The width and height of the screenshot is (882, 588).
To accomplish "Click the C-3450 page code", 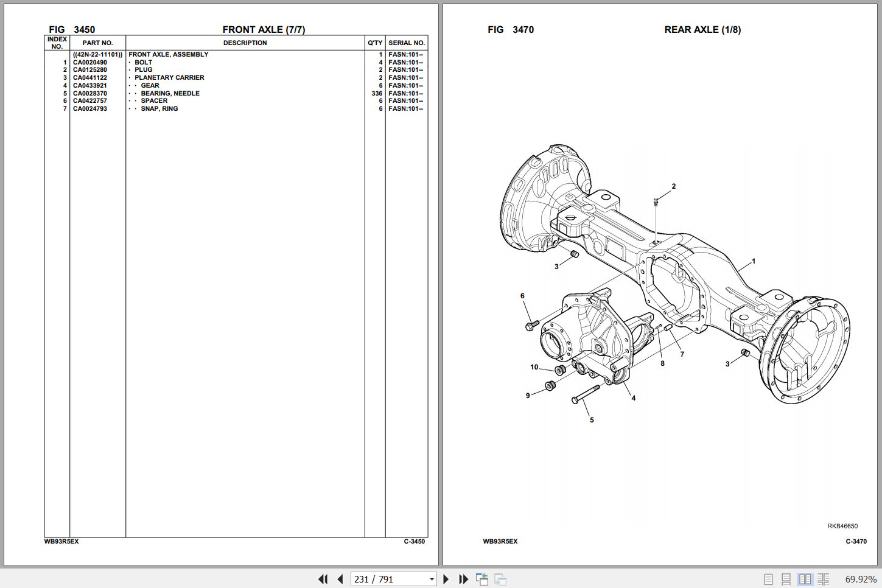I will 415,541.
